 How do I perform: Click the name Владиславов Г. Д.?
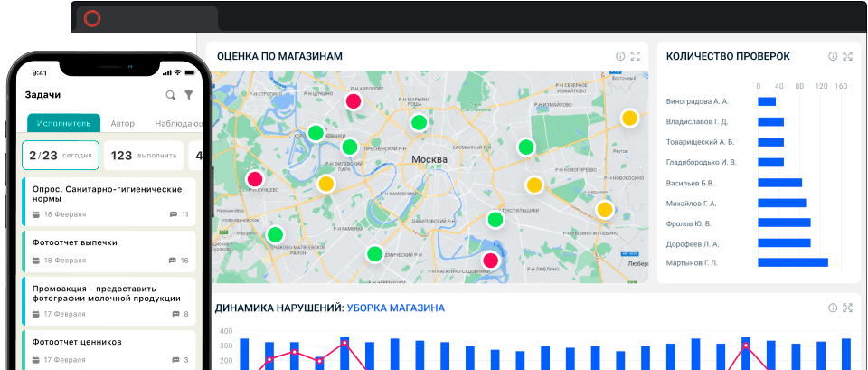(x=697, y=122)
